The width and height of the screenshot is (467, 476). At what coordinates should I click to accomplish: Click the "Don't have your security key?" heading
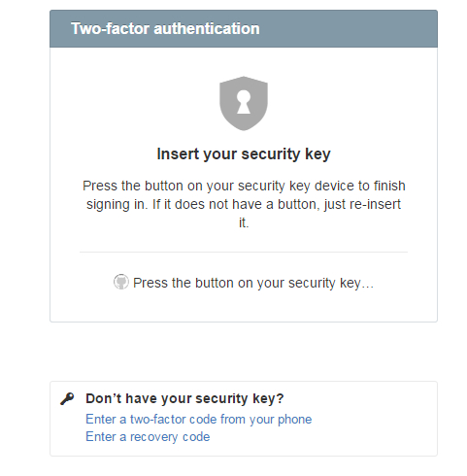coord(184,398)
